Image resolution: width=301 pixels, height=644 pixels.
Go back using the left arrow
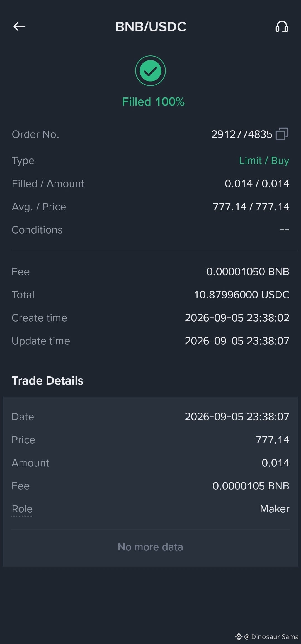click(19, 26)
